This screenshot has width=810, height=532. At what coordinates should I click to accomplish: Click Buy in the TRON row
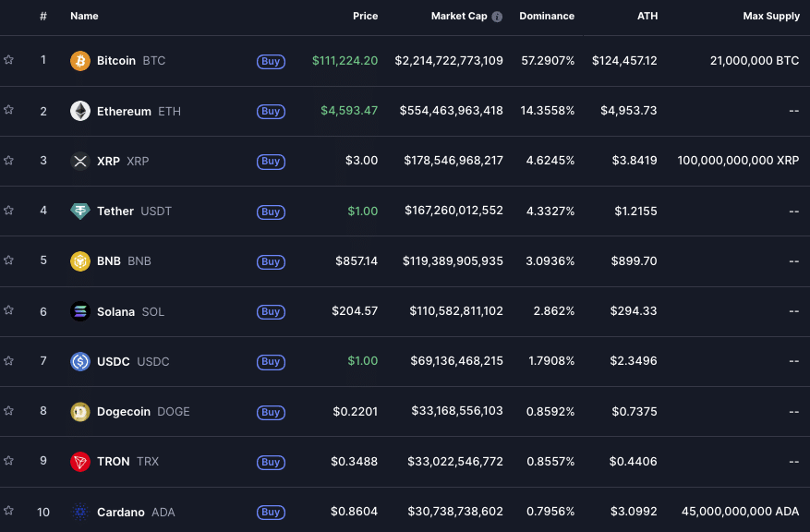pyautogui.click(x=271, y=463)
